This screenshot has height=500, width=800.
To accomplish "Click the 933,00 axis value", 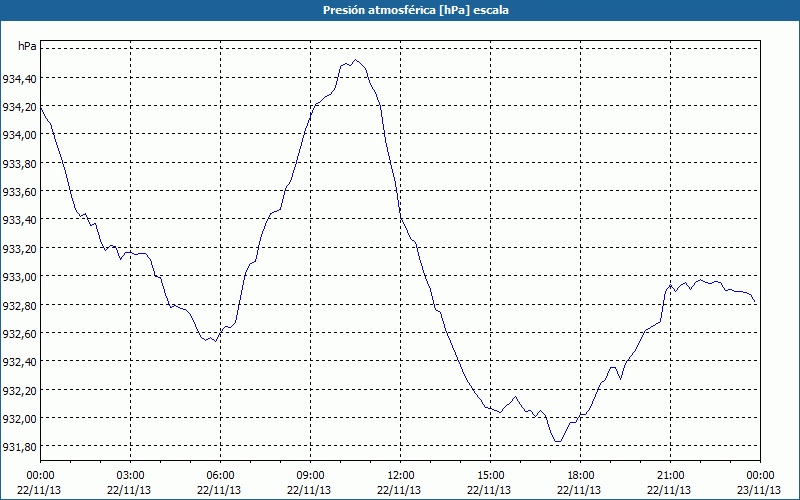I will (19, 277).
